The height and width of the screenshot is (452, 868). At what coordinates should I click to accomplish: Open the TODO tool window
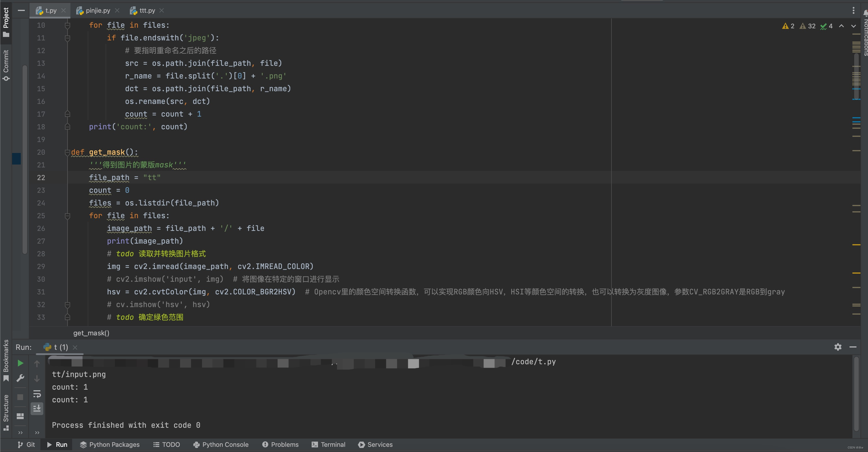click(x=167, y=444)
